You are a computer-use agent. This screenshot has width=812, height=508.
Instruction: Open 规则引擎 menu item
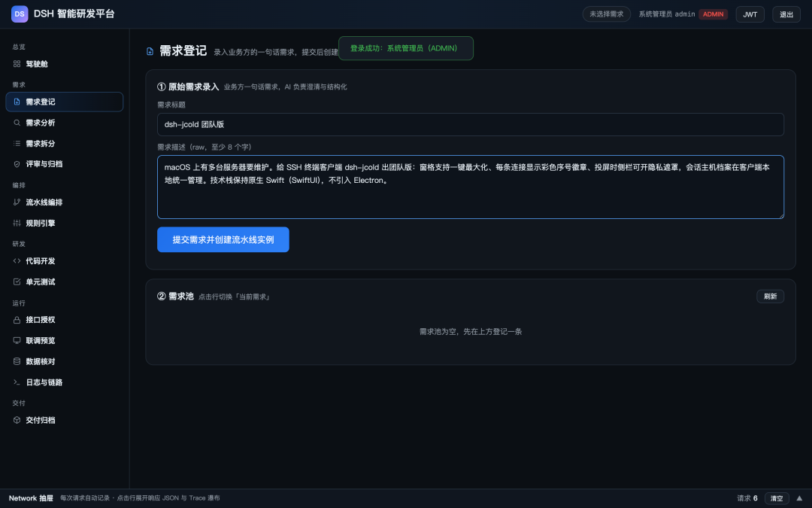(64, 223)
